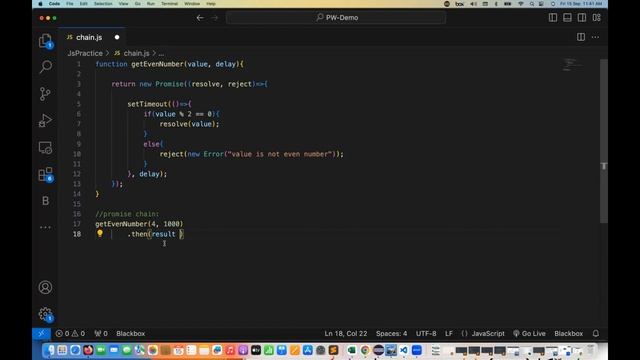Select the chain.js editor tab

click(x=91, y=37)
